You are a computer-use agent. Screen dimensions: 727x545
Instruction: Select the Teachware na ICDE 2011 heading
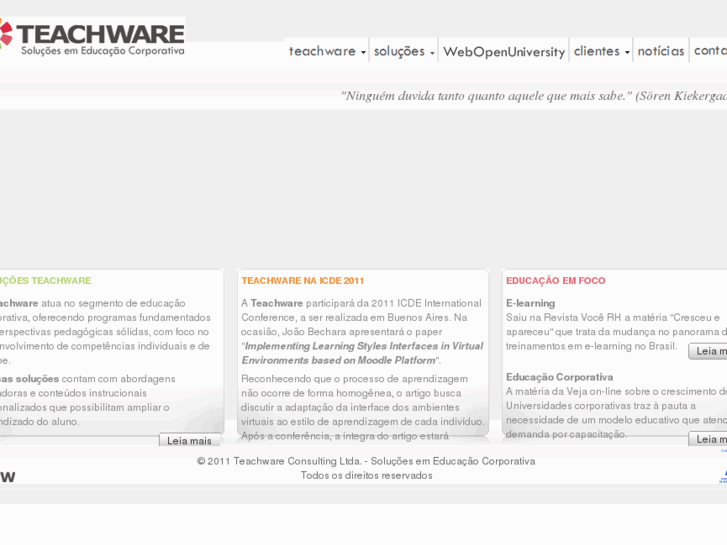click(x=302, y=281)
